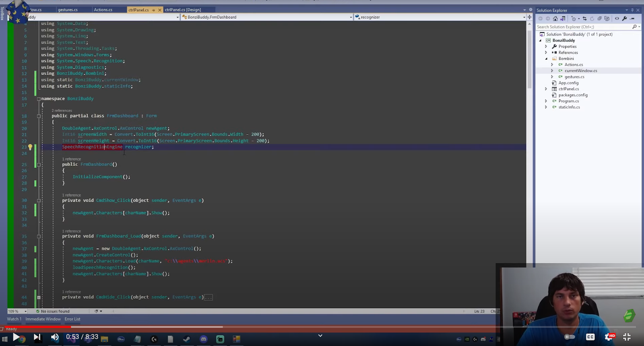Collapse the CmdShow_Click method block
The height and width of the screenshot is (346, 644).
click(39, 200)
